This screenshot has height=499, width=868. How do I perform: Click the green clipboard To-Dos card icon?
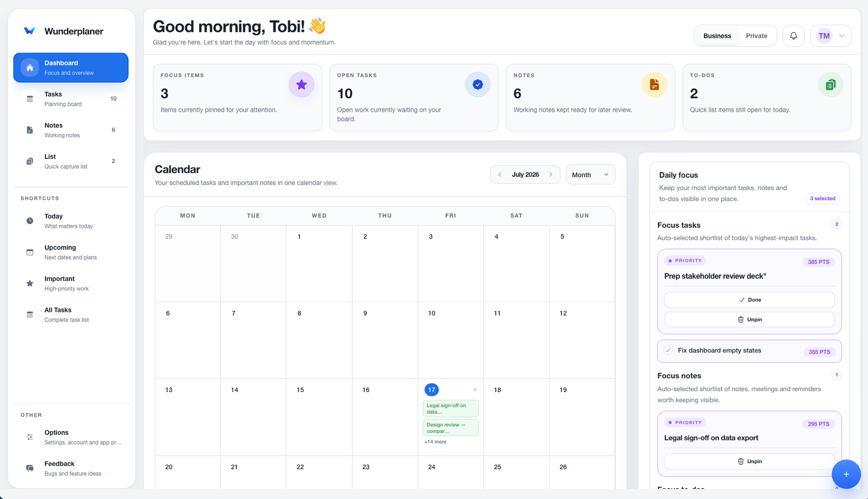tap(831, 85)
